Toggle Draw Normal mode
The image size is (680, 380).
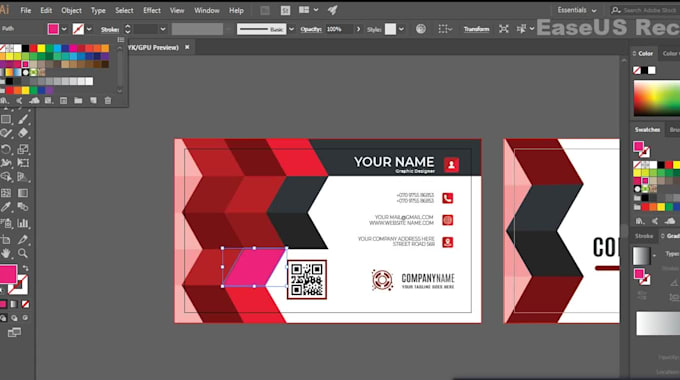tap(3, 318)
